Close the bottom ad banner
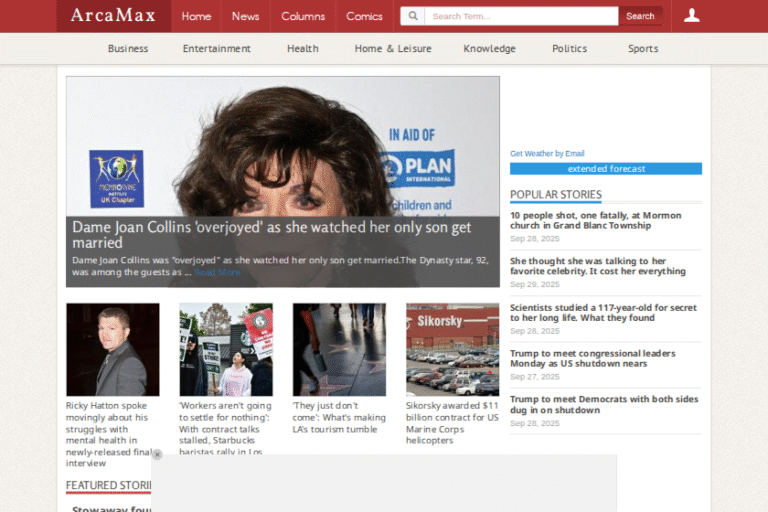768x512 pixels. point(157,455)
